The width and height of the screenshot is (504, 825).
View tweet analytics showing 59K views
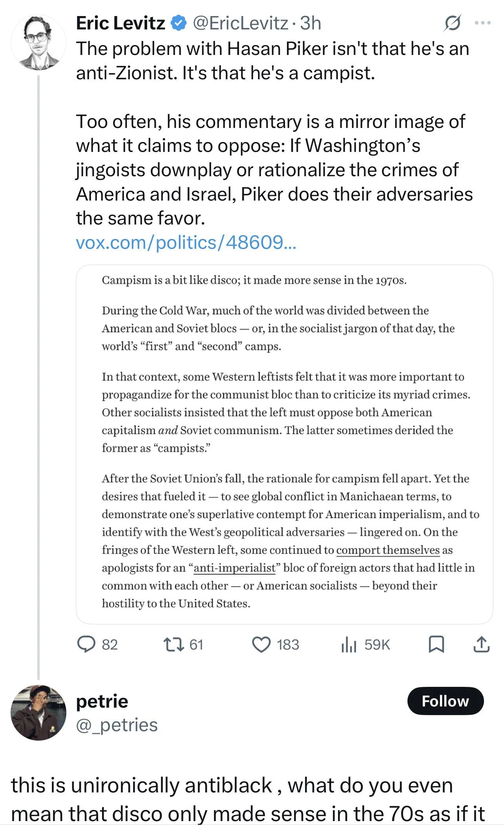(349, 644)
